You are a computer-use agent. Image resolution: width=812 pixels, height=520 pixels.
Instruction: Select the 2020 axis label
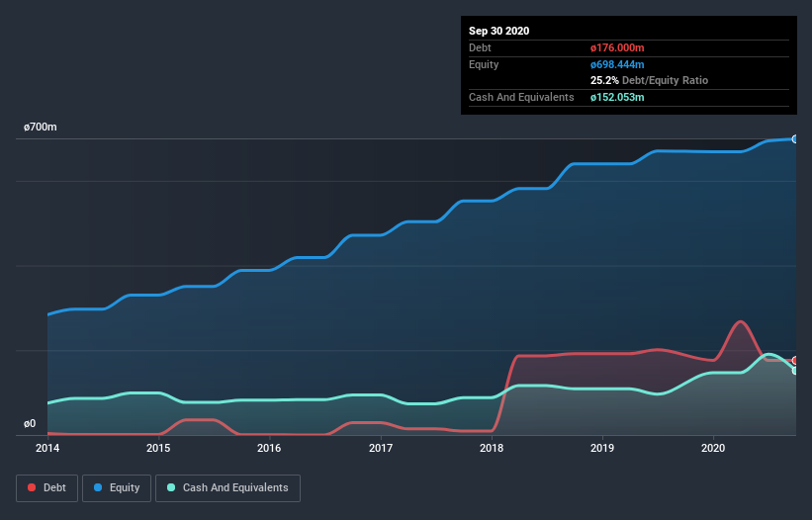coord(713,448)
